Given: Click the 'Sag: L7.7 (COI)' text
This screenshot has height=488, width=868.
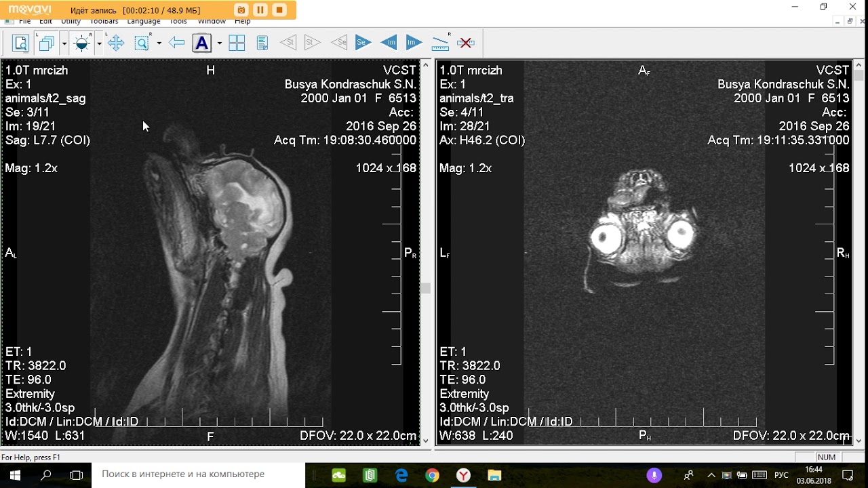Looking at the screenshot, I should (47, 140).
